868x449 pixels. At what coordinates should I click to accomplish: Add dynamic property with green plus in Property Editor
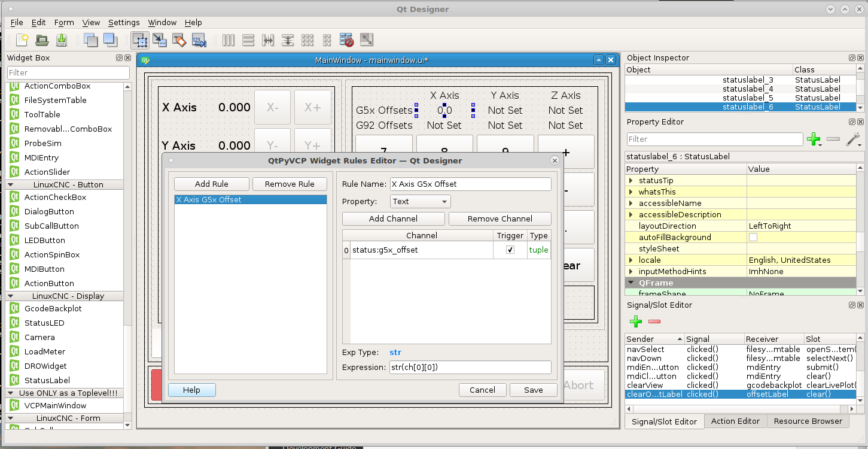click(x=814, y=139)
